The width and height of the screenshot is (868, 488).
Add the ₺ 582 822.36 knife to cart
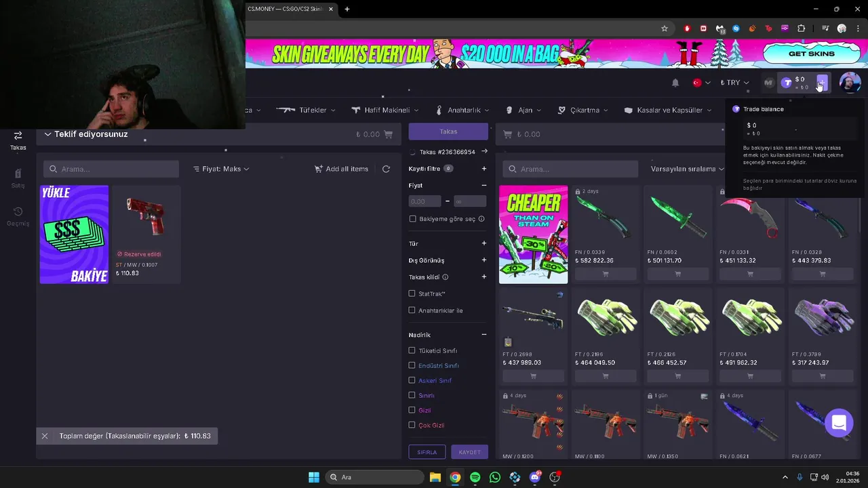coord(606,274)
